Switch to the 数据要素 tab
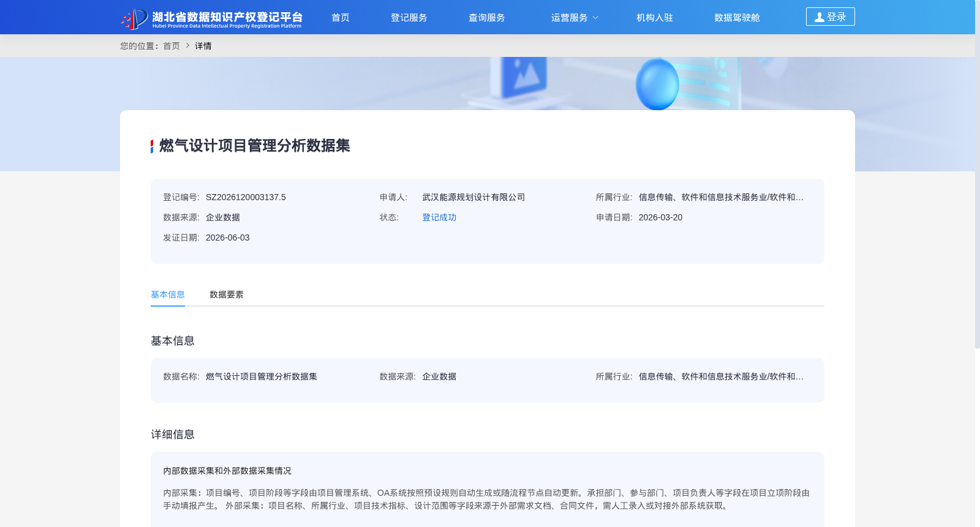The height and width of the screenshot is (527, 980). tap(227, 294)
